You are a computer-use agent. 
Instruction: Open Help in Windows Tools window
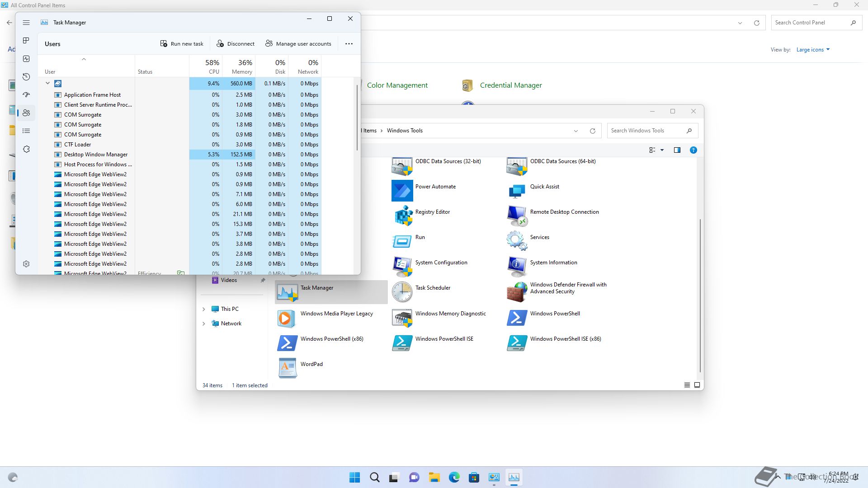click(693, 150)
